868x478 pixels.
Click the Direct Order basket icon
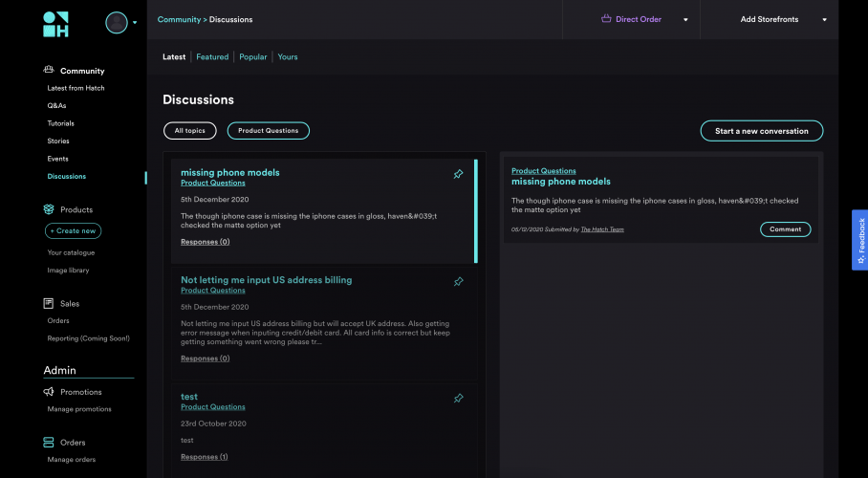606,19
